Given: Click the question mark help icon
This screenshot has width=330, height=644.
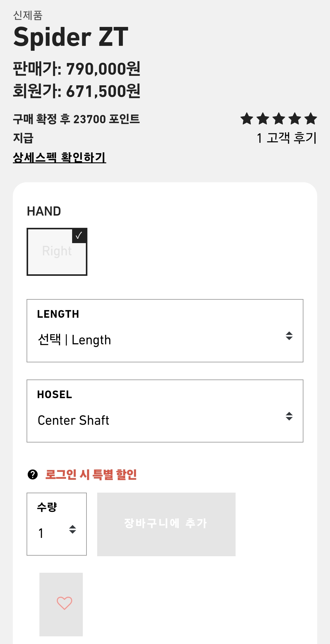Looking at the screenshot, I should point(33,475).
